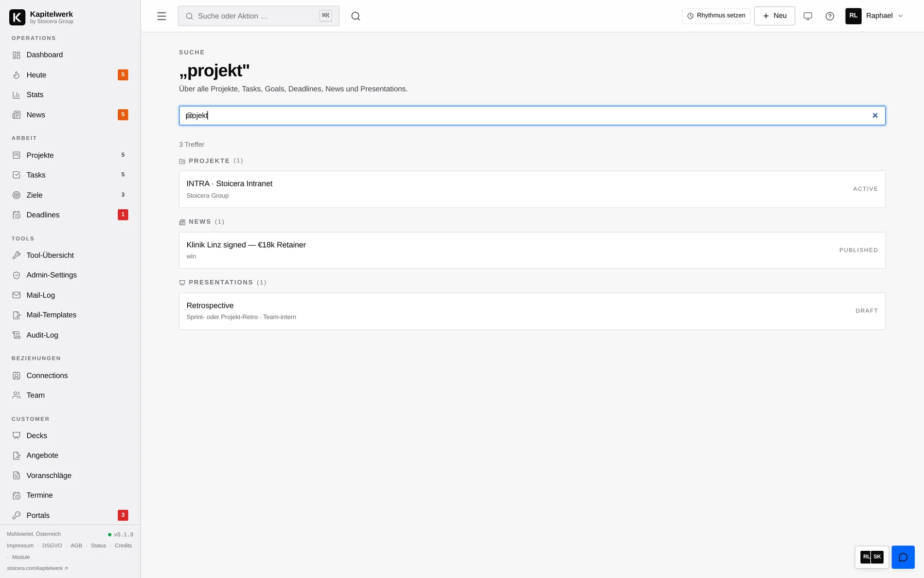Click the Decks presentation icon
Viewport: 924px width, 578px height.
tap(17, 436)
